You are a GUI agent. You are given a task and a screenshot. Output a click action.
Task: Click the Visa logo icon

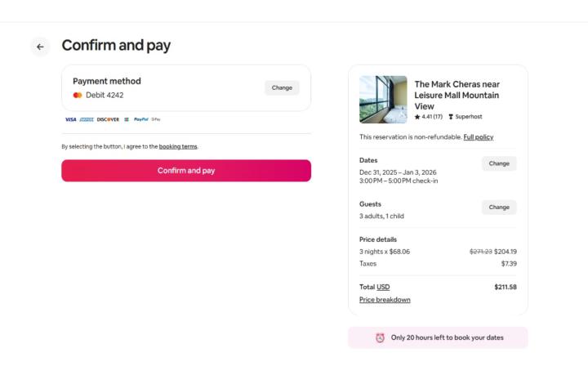tap(70, 119)
